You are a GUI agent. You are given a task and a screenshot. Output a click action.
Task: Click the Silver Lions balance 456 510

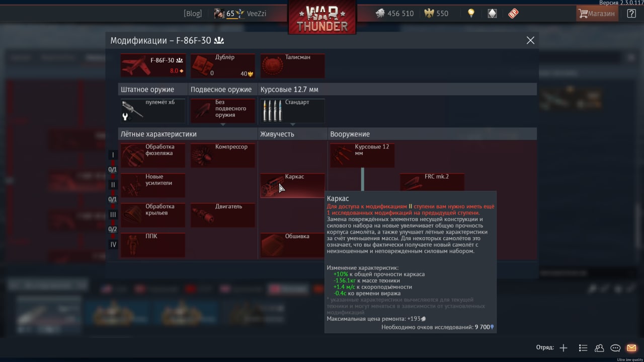(x=394, y=14)
